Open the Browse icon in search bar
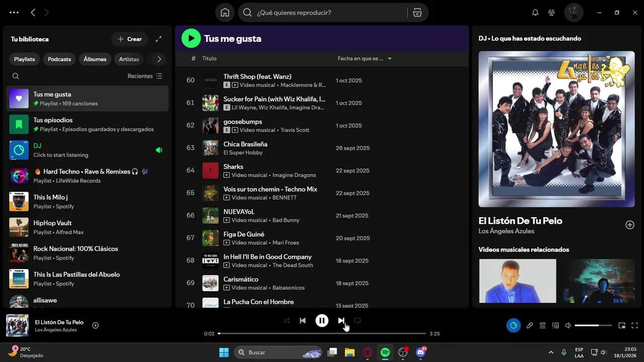The image size is (644, 362). [x=417, y=13]
